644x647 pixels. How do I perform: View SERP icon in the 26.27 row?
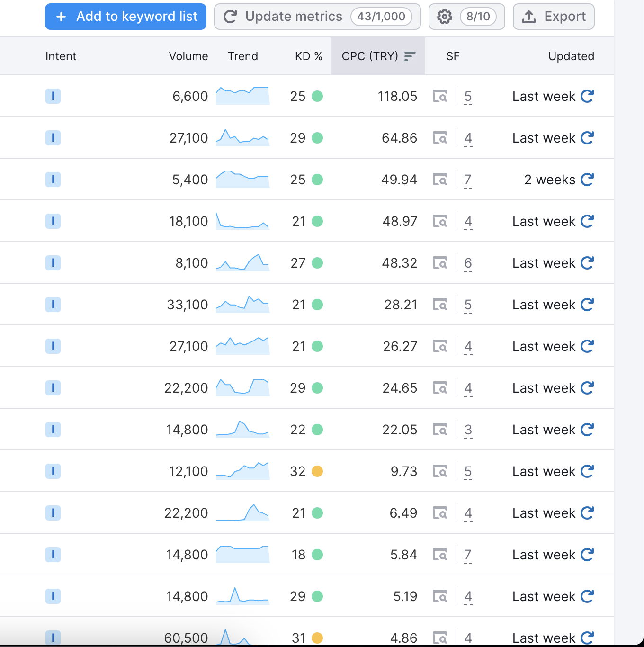(x=440, y=346)
